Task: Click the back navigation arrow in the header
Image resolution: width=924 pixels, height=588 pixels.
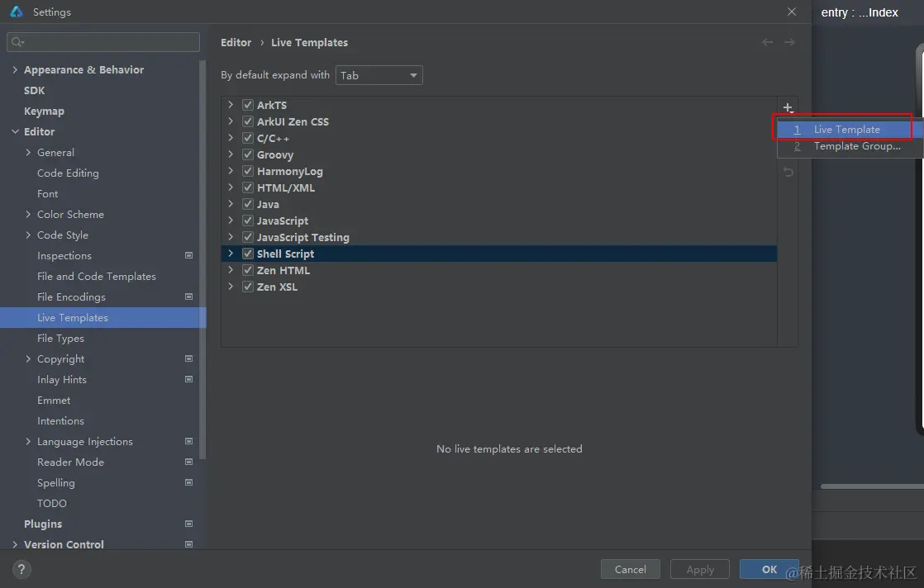Action: [768, 42]
